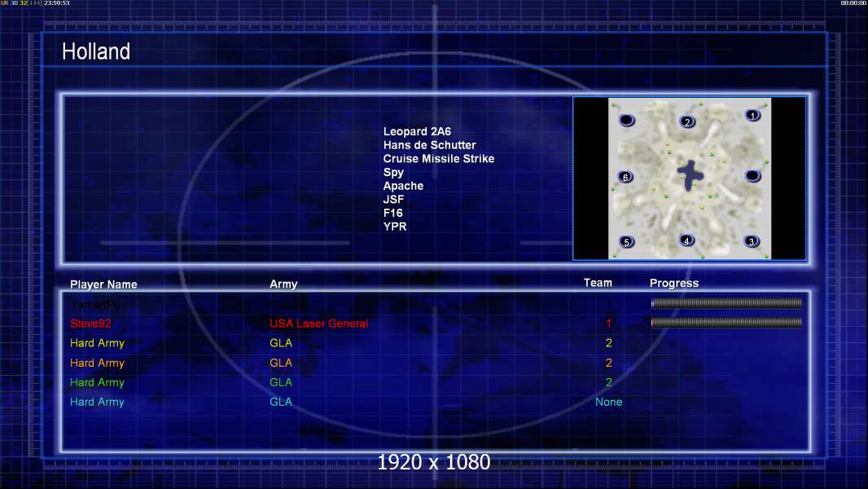
Task: Click GLA in cyan Hard Army row
Action: tap(281, 402)
